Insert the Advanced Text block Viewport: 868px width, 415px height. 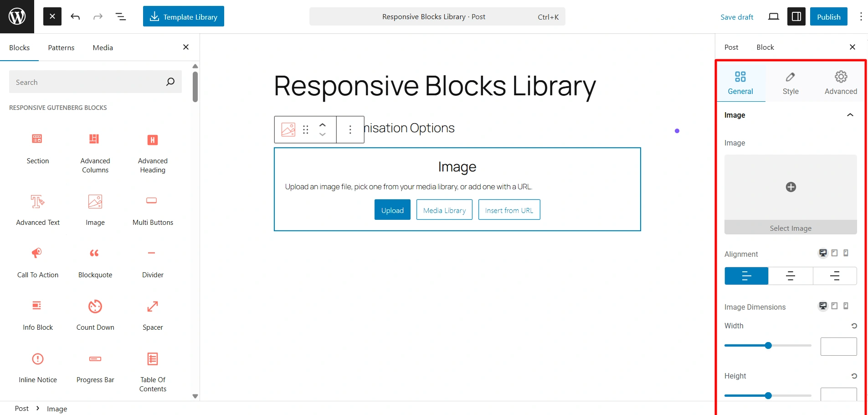pyautogui.click(x=38, y=210)
